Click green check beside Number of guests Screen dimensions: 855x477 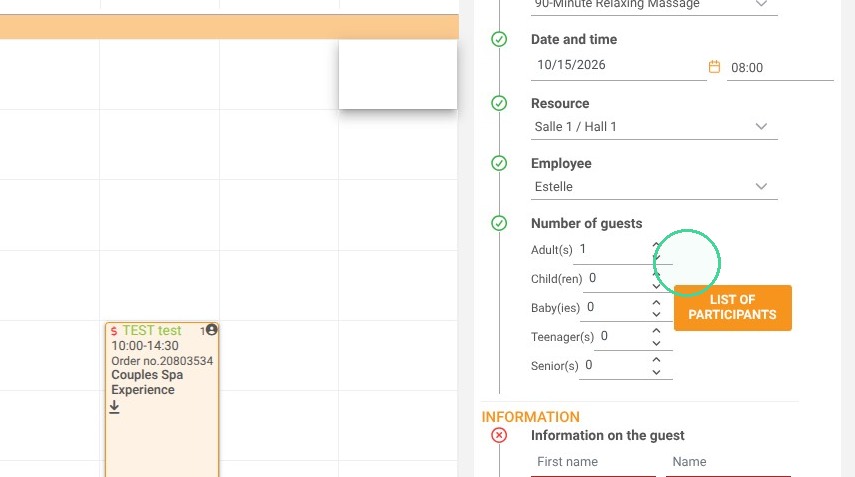coord(499,223)
